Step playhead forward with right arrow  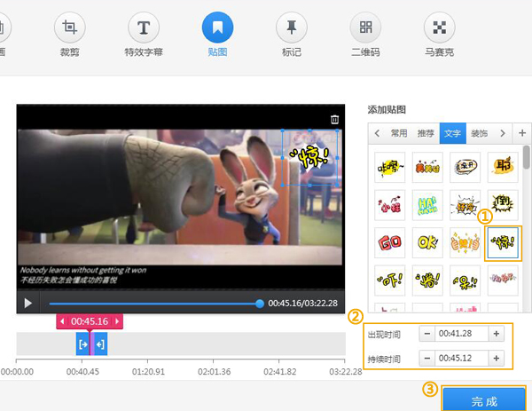117,321
